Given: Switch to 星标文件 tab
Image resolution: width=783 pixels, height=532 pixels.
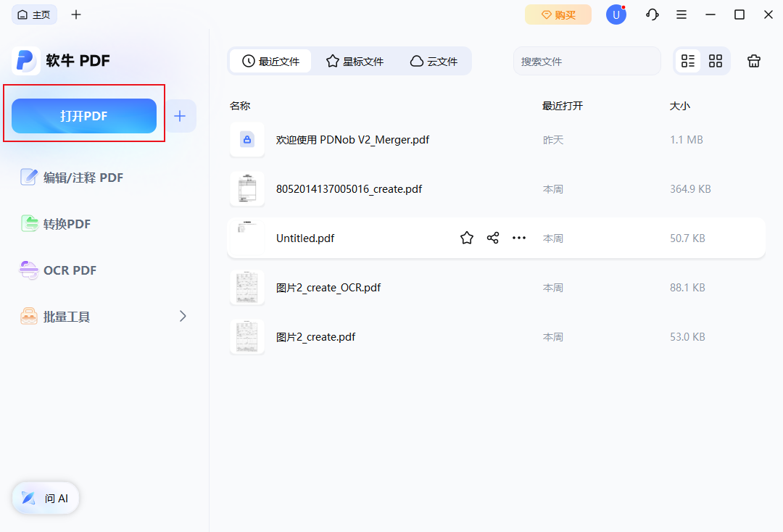Looking at the screenshot, I should (355, 61).
